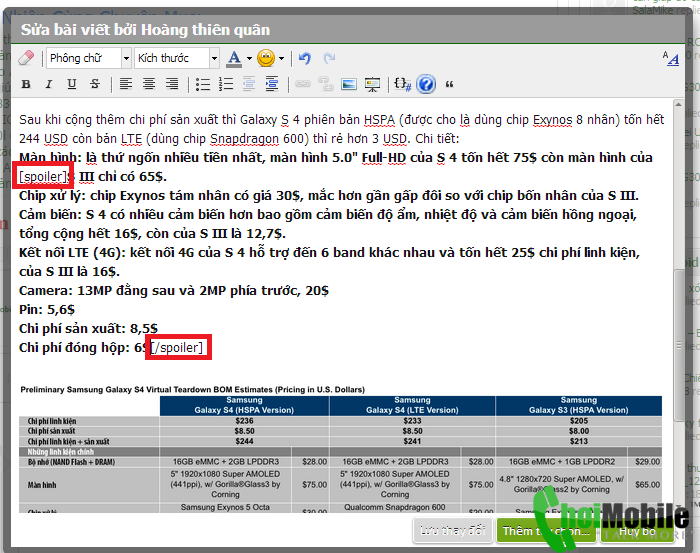Toggle underline formatting

(x=71, y=84)
